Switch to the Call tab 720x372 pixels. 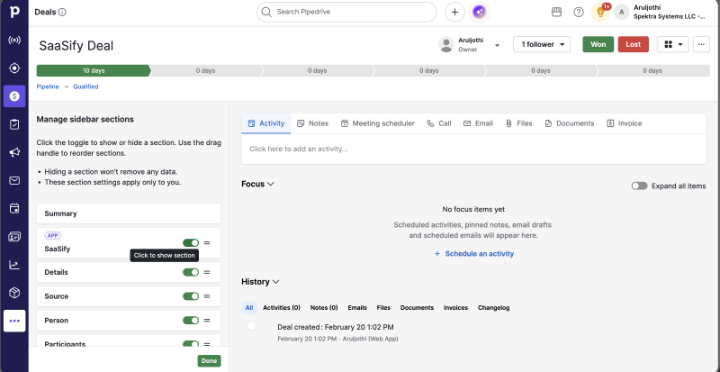(x=439, y=124)
